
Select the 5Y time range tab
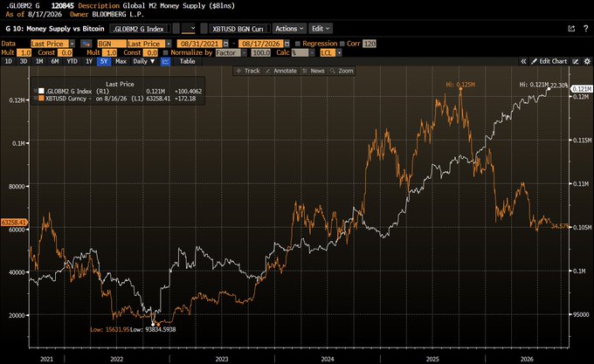click(x=104, y=61)
